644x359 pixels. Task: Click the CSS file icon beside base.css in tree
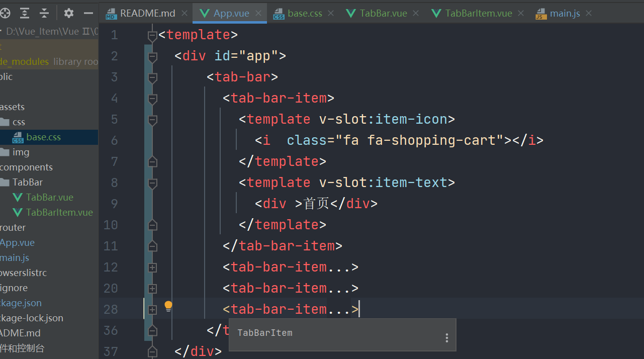coord(18,137)
